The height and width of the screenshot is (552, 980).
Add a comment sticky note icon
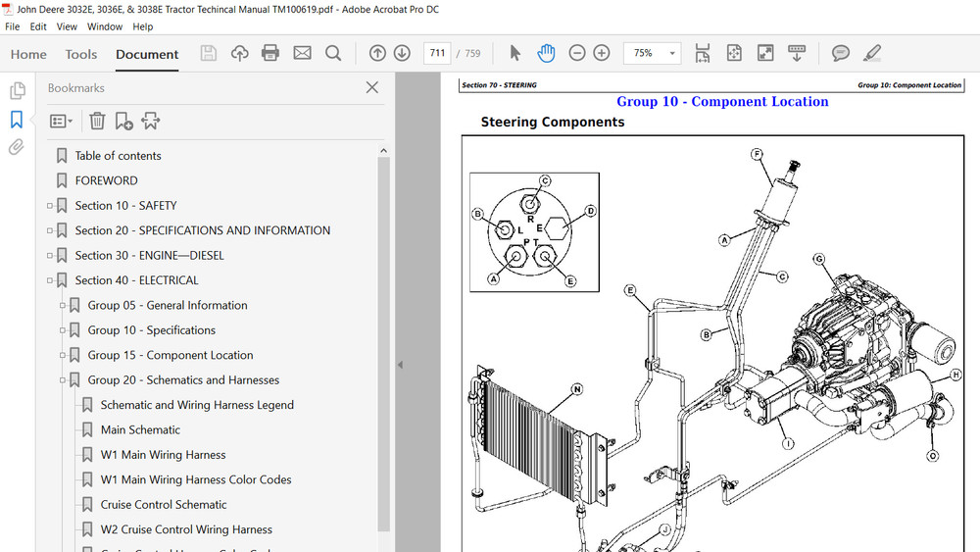(841, 53)
